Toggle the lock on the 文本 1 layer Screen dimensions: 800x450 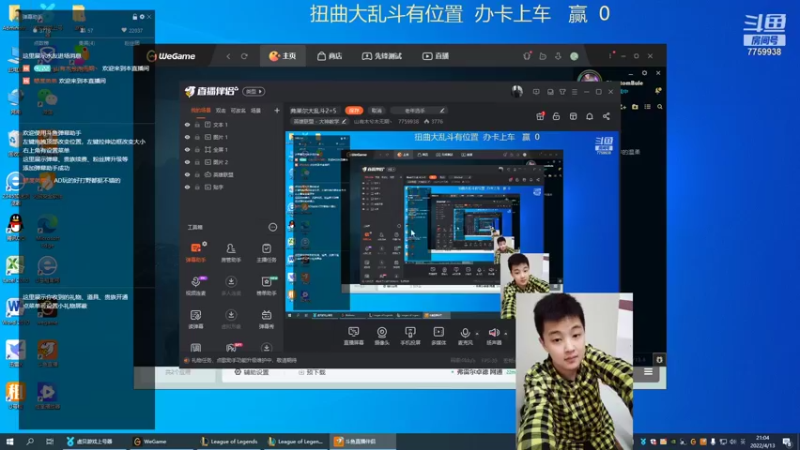click(197, 124)
